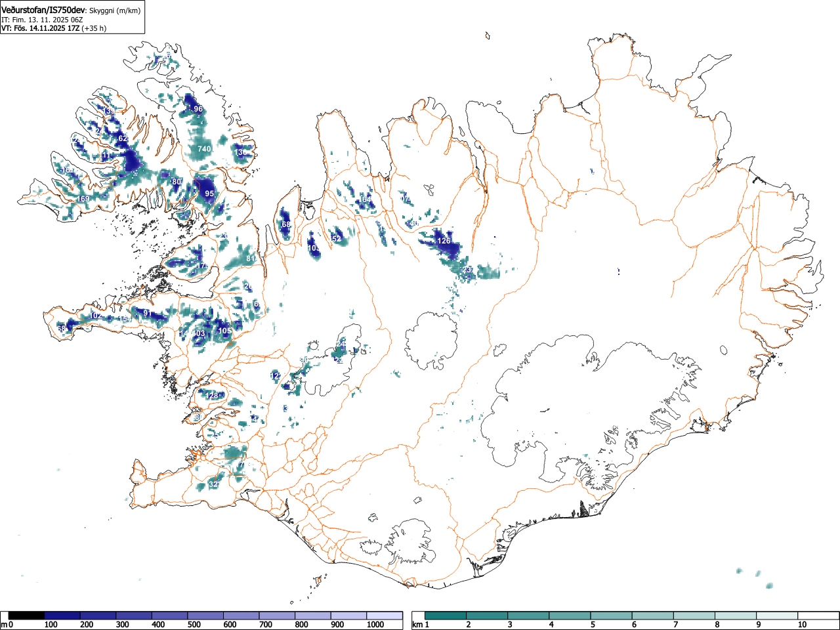
Task: Click the '80' visibility value on map
Action: pyautogui.click(x=176, y=182)
